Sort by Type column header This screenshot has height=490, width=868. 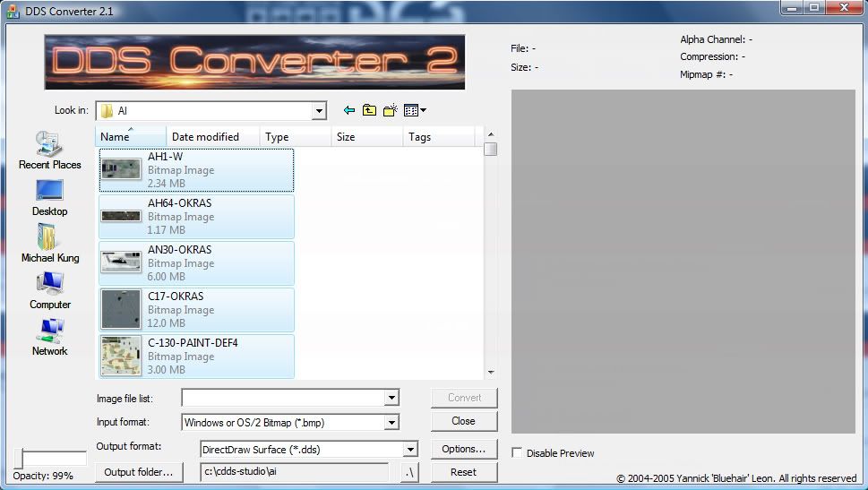295,137
